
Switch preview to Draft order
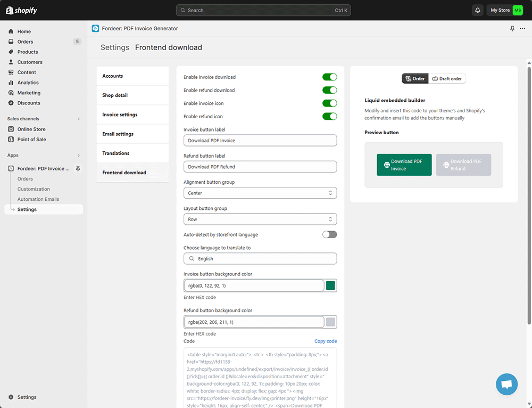(x=447, y=78)
